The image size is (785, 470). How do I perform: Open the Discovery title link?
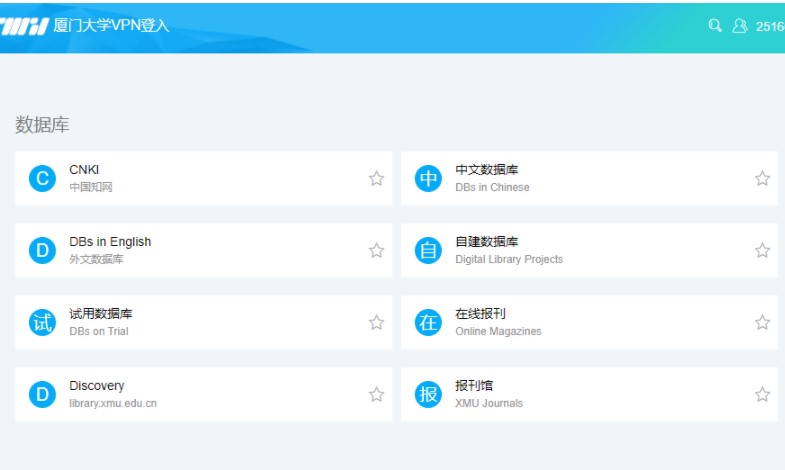click(97, 386)
